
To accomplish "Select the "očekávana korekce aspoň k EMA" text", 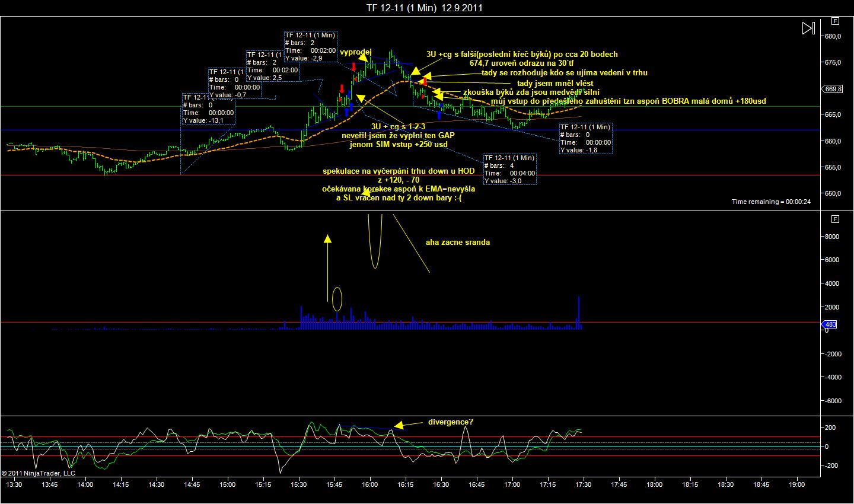I will tap(399, 189).
